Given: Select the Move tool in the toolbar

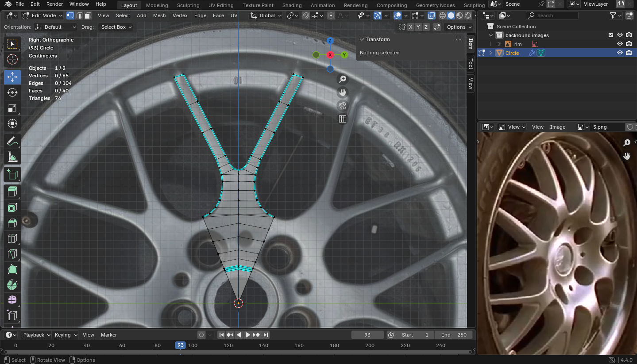Looking at the screenshot, I should pos(12,77).
